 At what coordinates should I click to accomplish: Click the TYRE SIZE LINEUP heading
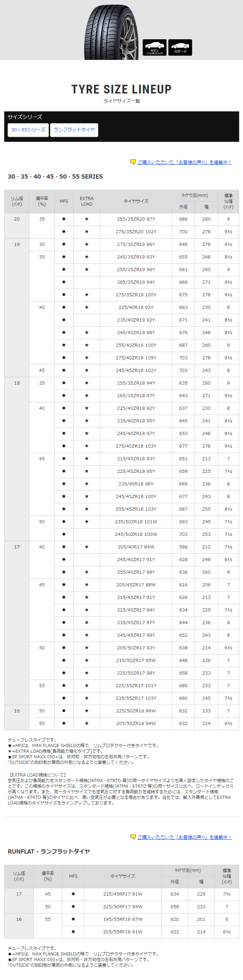(122, 89)
